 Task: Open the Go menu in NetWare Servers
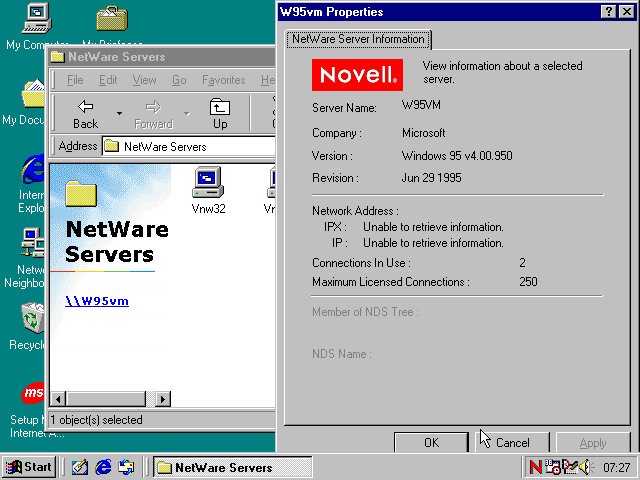click(179, 80)
